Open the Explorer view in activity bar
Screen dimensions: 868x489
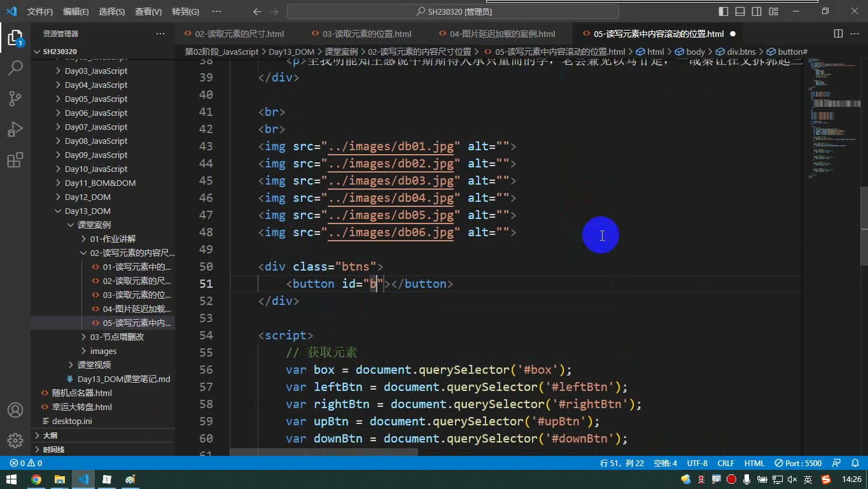[15, 38]
